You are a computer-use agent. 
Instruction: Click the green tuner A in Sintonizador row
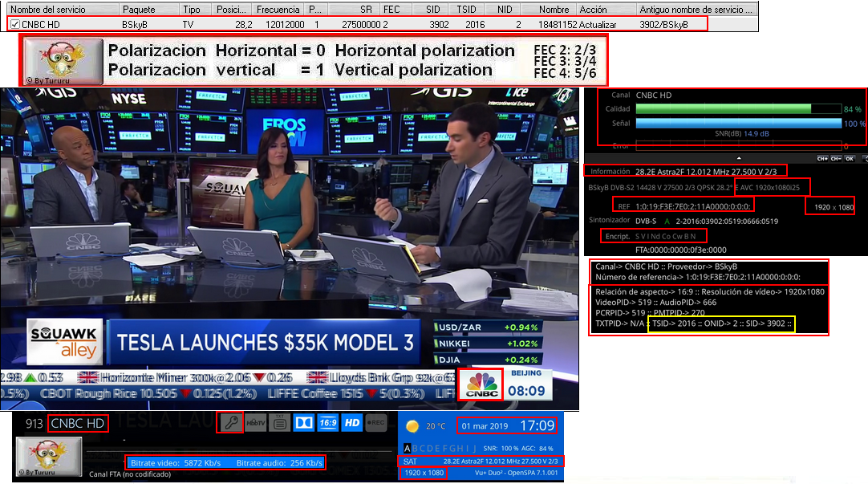[667, 221]
